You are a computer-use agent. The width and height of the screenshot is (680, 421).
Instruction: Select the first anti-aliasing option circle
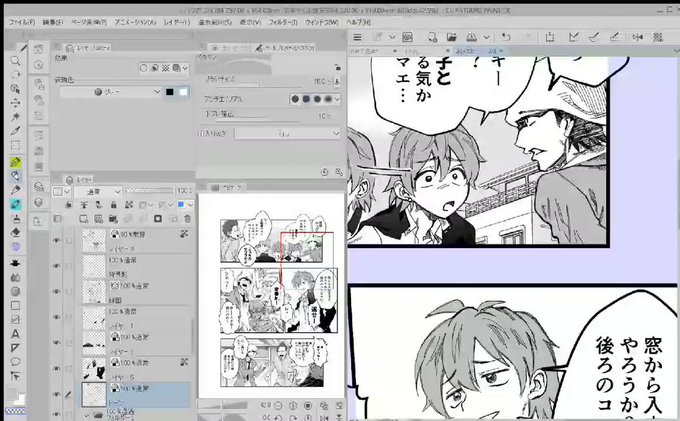(295, 99)
